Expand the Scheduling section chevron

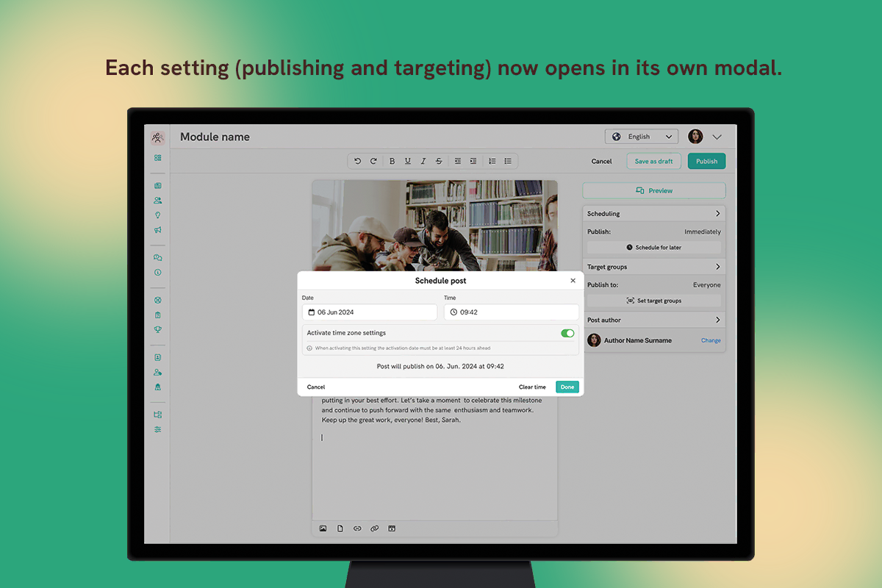point(717,214)
